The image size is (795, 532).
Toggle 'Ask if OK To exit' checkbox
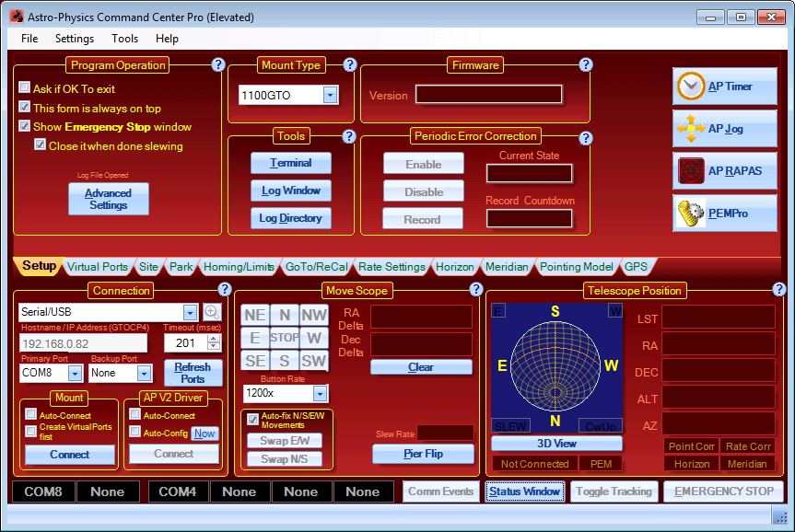pos(24,87)
